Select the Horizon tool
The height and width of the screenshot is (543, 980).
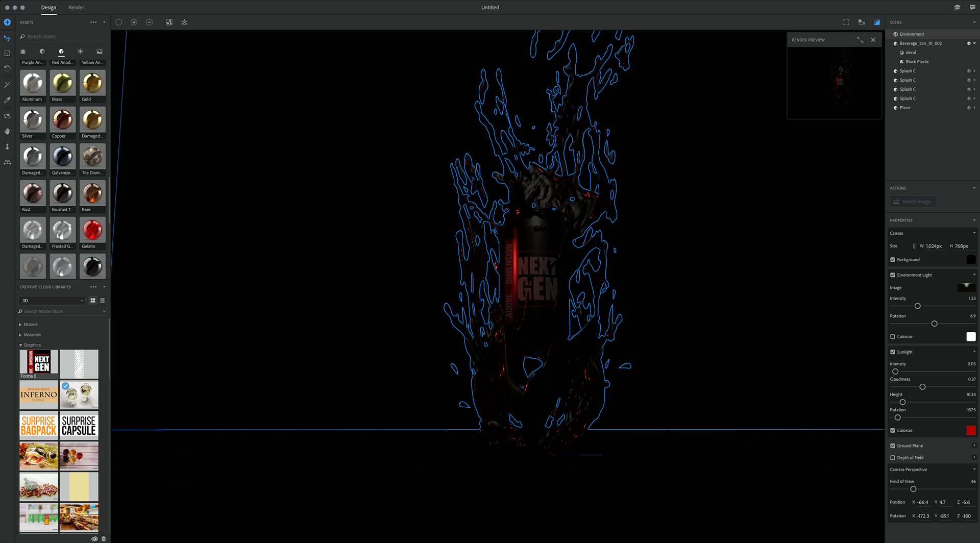(x=7, y=162)
